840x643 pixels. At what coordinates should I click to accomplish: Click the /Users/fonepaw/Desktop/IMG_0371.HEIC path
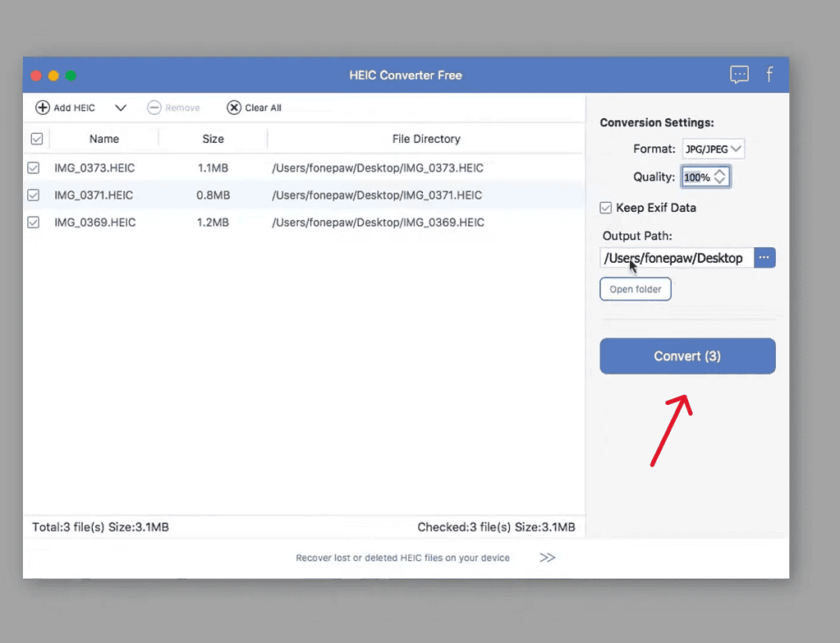point(377,195)
